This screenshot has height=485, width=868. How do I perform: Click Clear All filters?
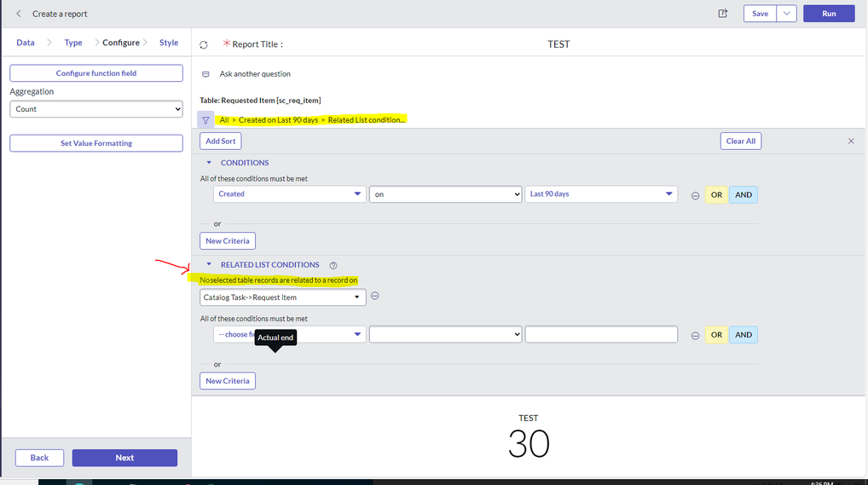(741, 141)
